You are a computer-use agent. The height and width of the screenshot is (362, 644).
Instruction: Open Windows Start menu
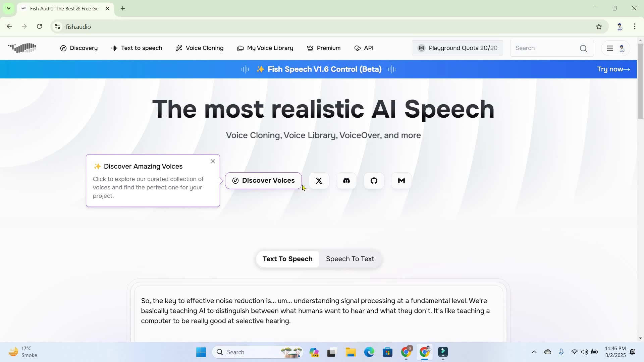point(201,352)
